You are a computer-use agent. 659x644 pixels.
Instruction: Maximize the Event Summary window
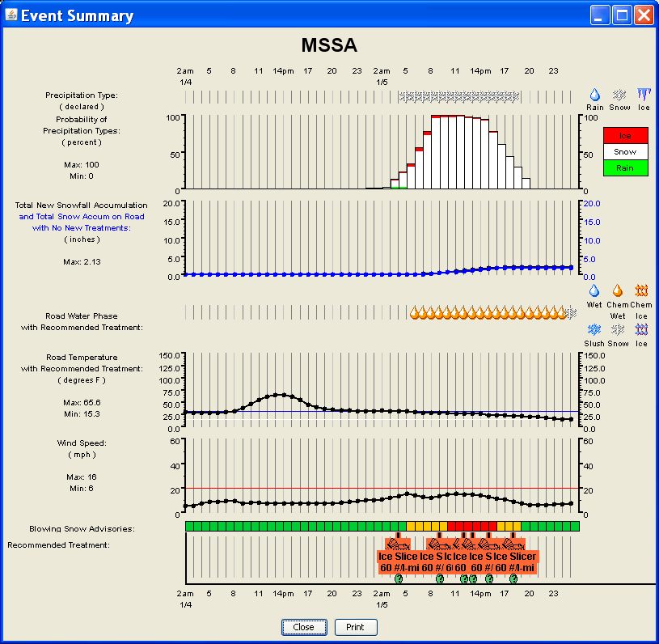coord(622,15)
